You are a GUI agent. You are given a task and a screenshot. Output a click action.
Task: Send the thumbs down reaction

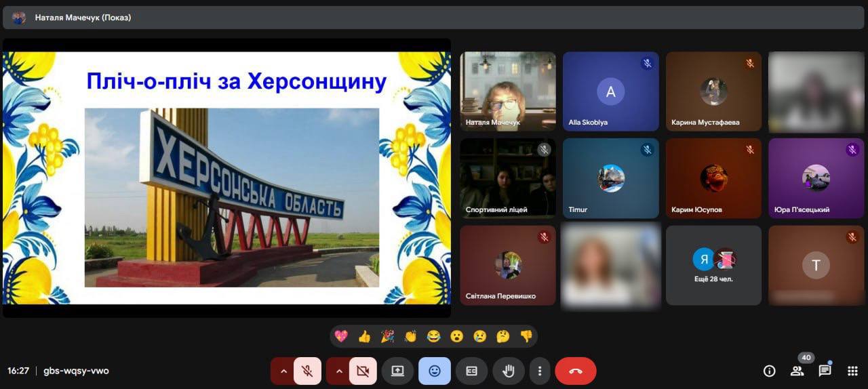click(526, 336)
